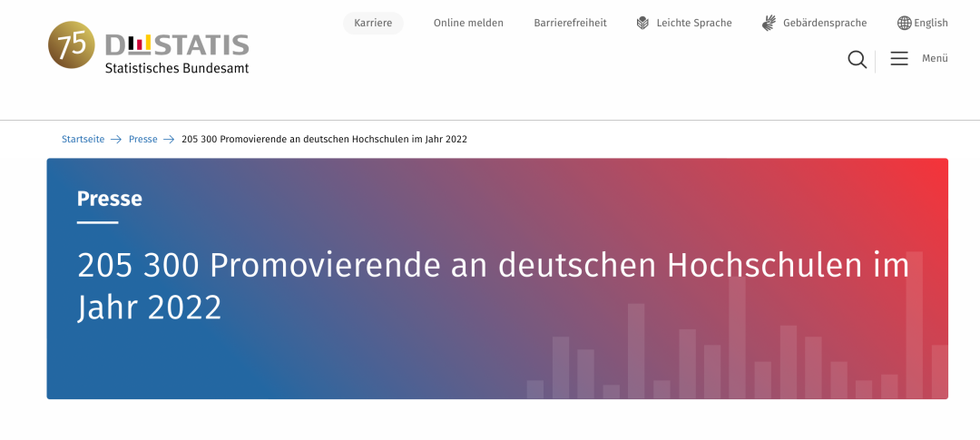Click the book icon beside Leichte Sprache

coord(642,23)
